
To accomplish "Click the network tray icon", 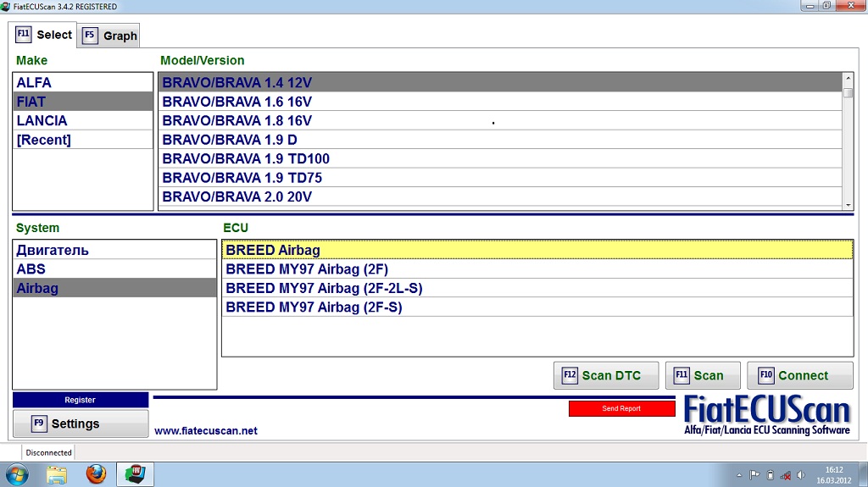I will [x=786, y=475].
